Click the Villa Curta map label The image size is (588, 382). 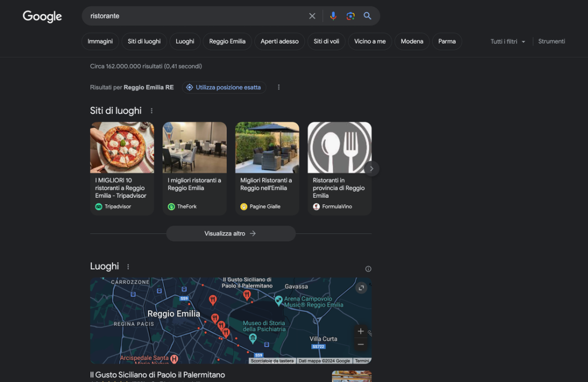tap(323, 339)
